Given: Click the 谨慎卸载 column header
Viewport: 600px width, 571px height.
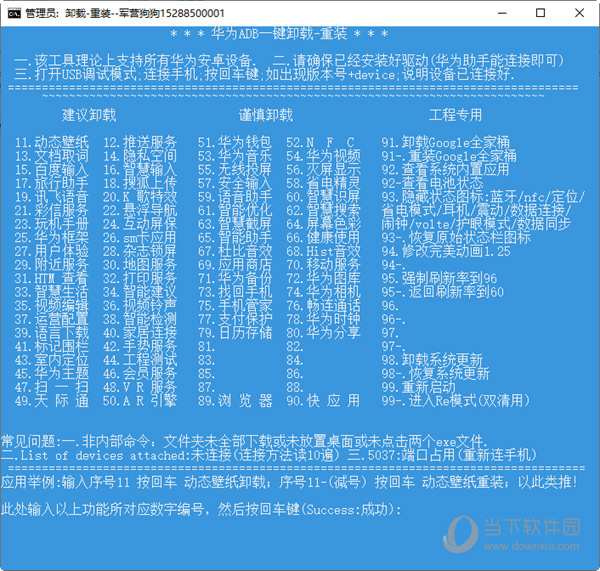Looking at the screenshot, I should (266, 115).
